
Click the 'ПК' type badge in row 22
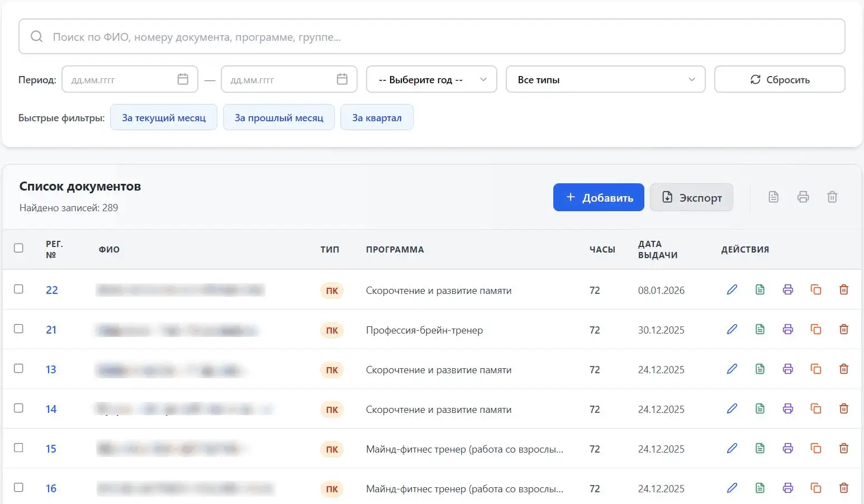point(332,291)
